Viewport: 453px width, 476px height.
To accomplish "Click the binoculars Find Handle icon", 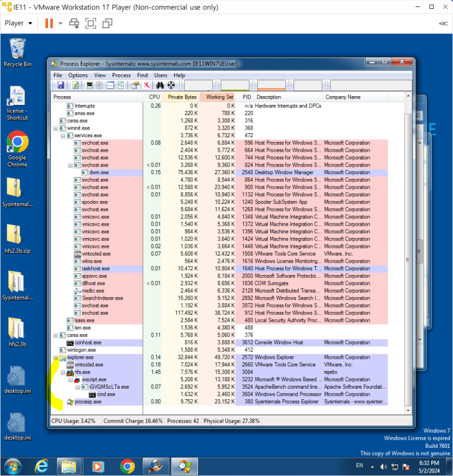I will [x=160, y=86].
